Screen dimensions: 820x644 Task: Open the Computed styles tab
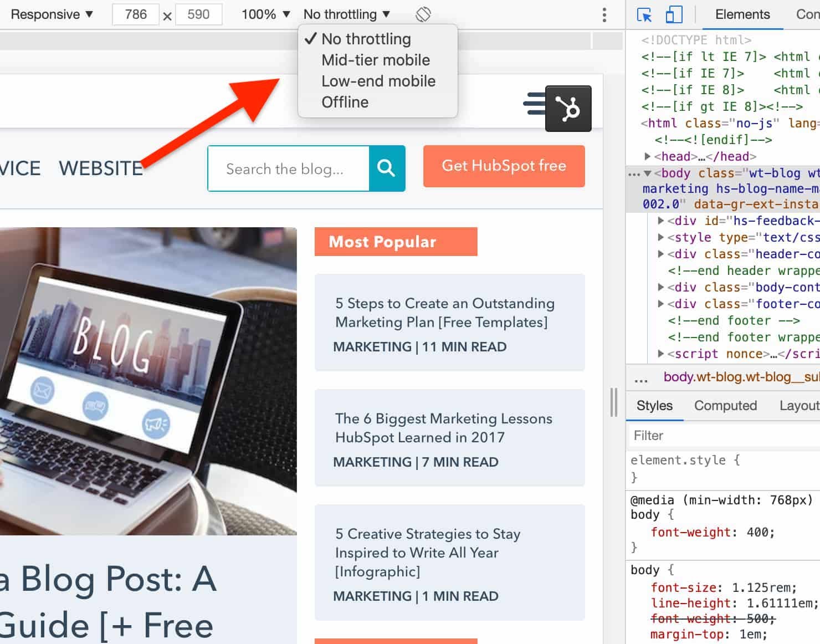click(726, 406)
